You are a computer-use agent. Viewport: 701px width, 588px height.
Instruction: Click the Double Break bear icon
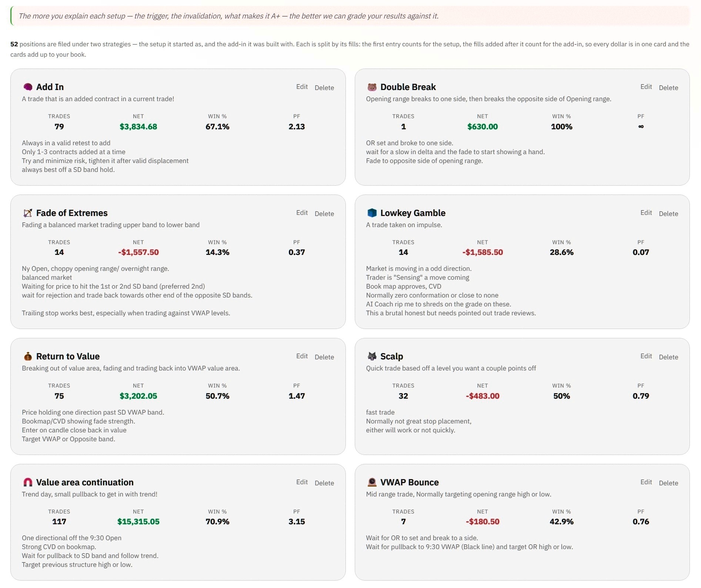click(x=372, y=87)
